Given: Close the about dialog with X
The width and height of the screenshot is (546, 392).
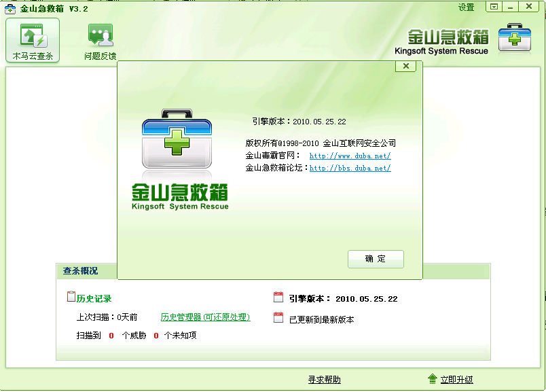Looking at the screenshot, I should [x=405, y=66].
